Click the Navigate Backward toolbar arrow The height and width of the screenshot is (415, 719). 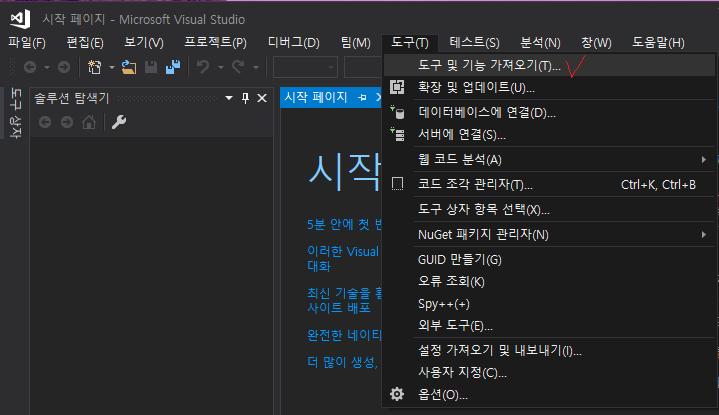[x=30, y=67]
